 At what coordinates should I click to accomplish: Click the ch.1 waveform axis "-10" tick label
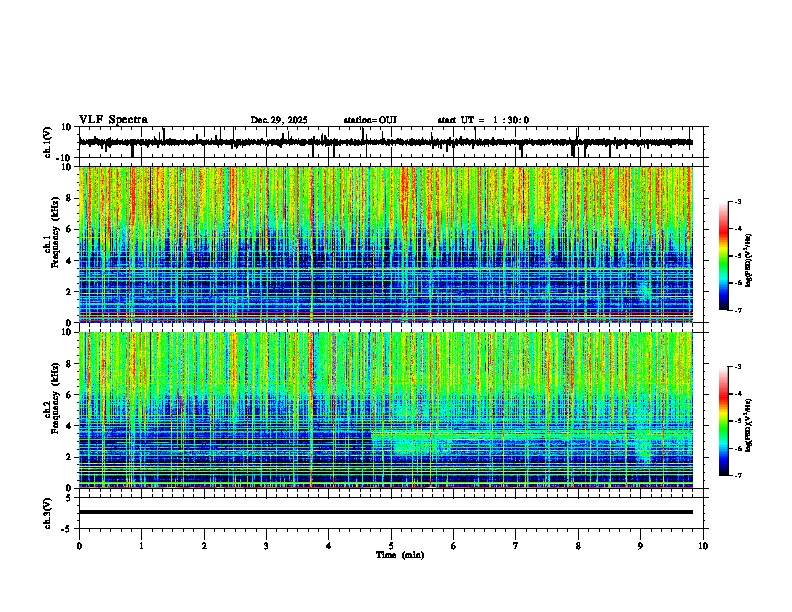65,158
